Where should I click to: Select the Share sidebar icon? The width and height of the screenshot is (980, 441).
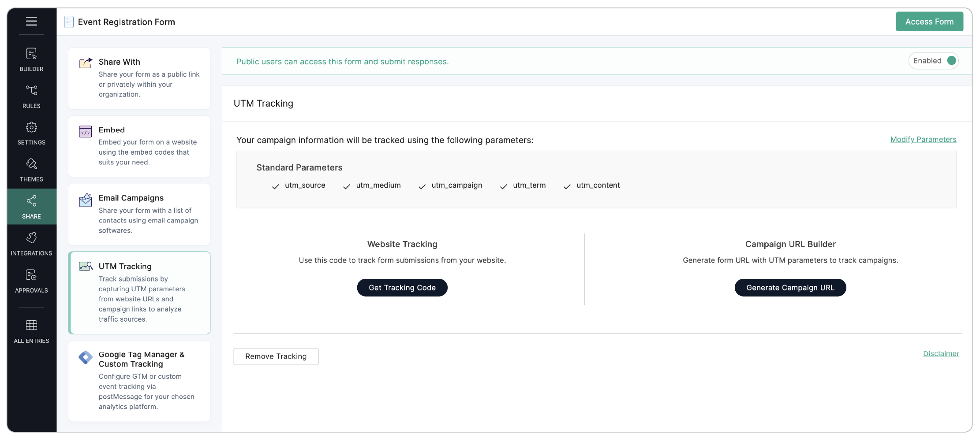31,201
